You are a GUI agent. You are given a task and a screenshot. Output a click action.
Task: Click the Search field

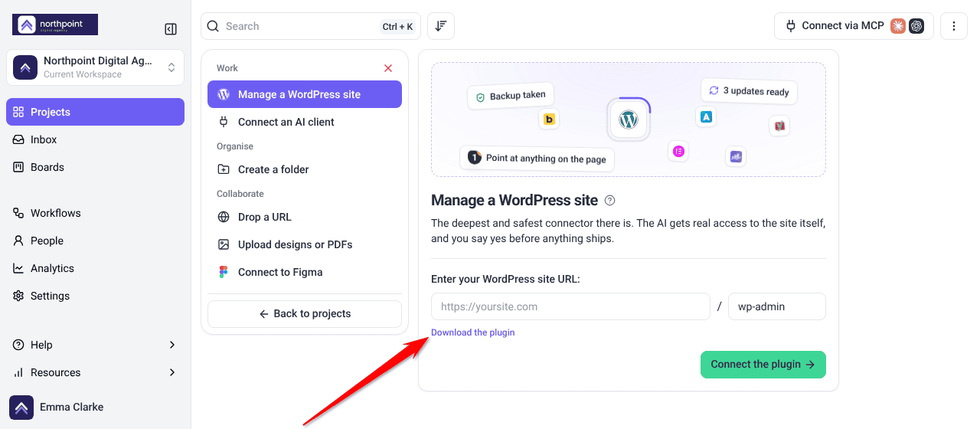pos(311,26)
